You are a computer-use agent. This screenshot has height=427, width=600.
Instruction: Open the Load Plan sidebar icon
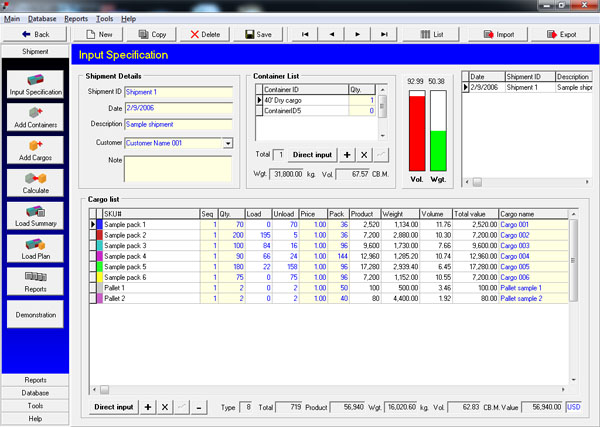(x=35, y=249)
